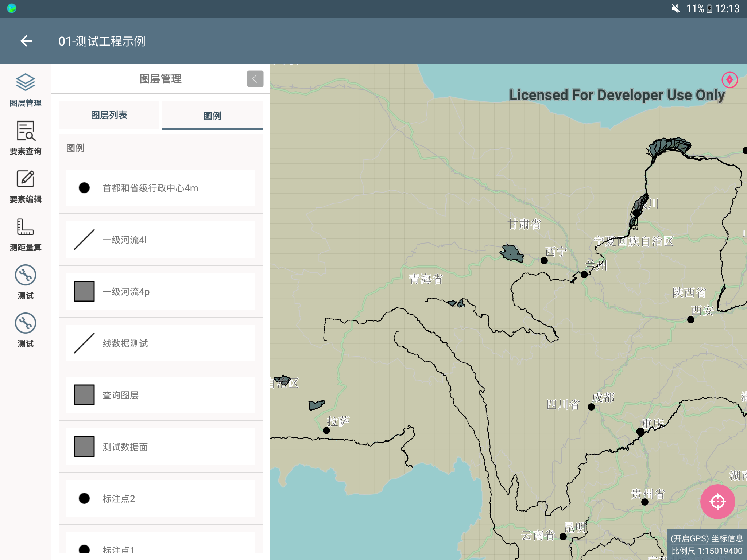
Task: Click the 成都 city point on map
Action: click(x=591, y=407)
